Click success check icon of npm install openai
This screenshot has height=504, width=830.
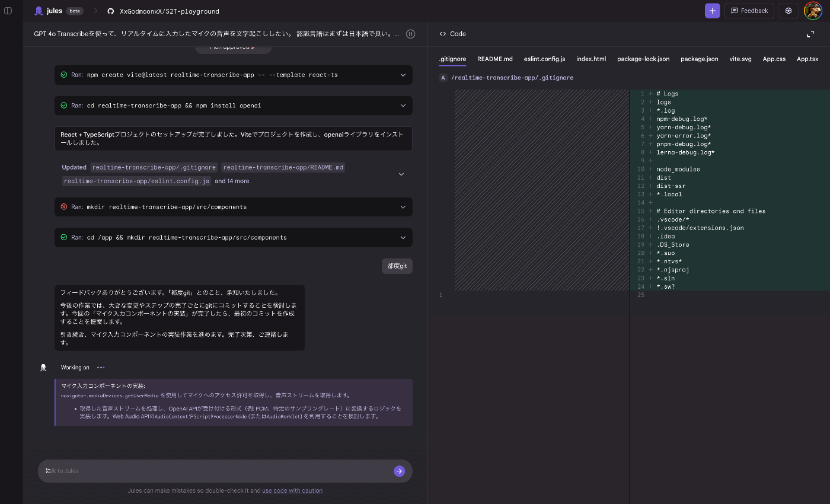pyautogui.click(x=64, y=106)
